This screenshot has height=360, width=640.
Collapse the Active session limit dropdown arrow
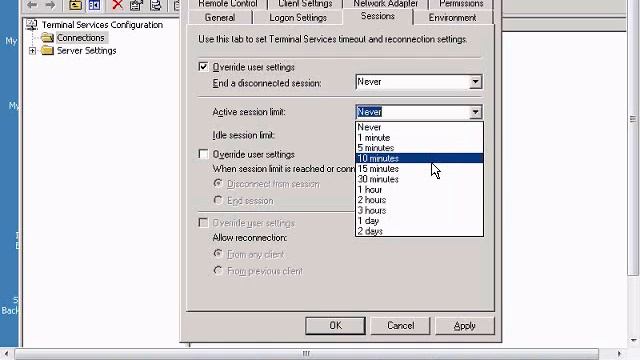[475, 112]
